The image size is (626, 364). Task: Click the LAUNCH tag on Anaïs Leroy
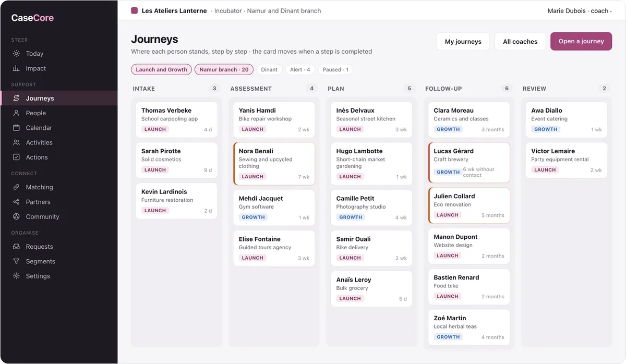pyautogui.click(x=350, y=299)
